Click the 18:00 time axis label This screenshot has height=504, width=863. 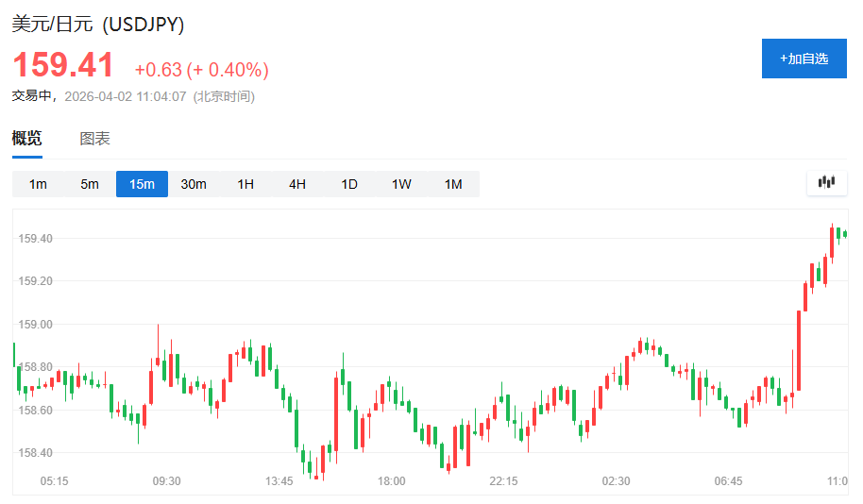391,481
